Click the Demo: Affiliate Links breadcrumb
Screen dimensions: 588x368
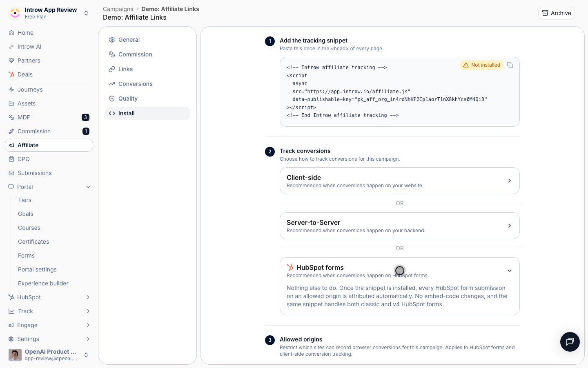(170, 9)
